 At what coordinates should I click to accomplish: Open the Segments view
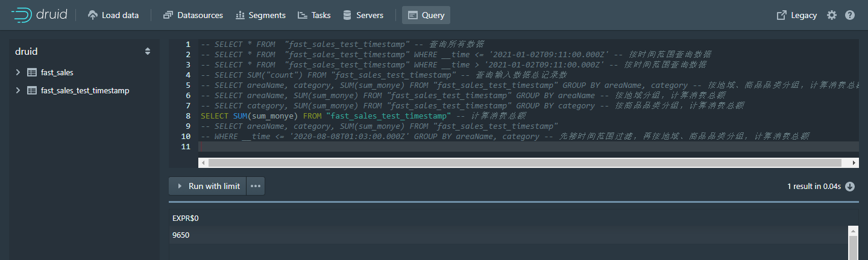260,15
